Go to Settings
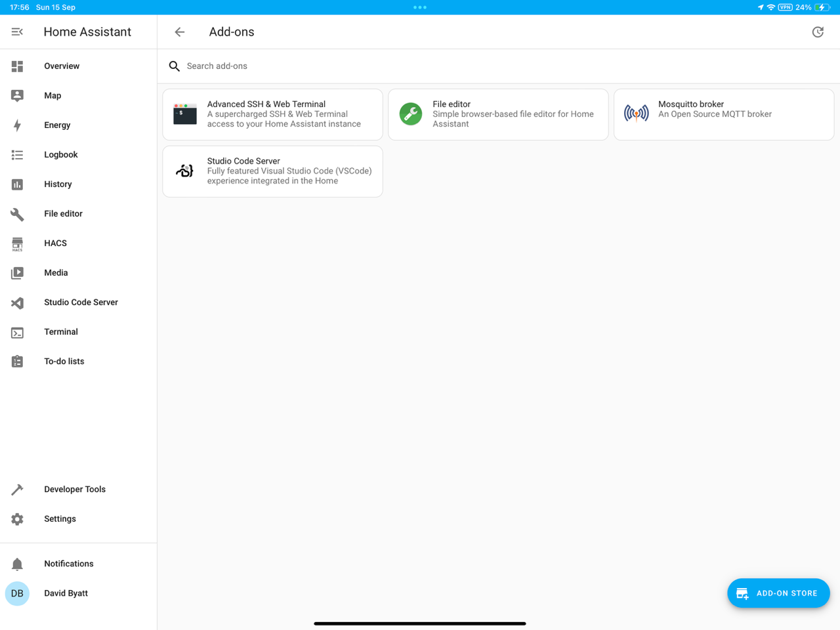 coord(79,519)
